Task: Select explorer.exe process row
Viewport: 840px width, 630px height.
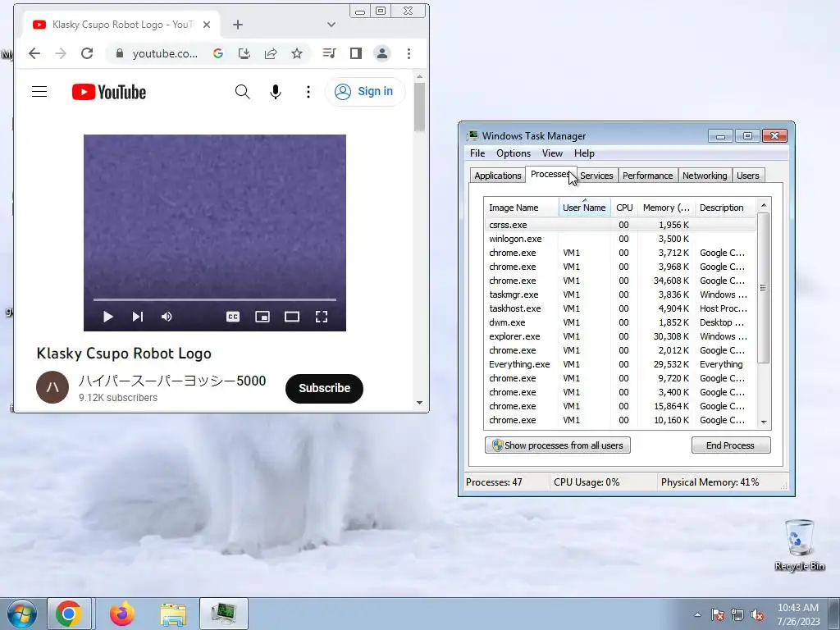Action: 620,336
